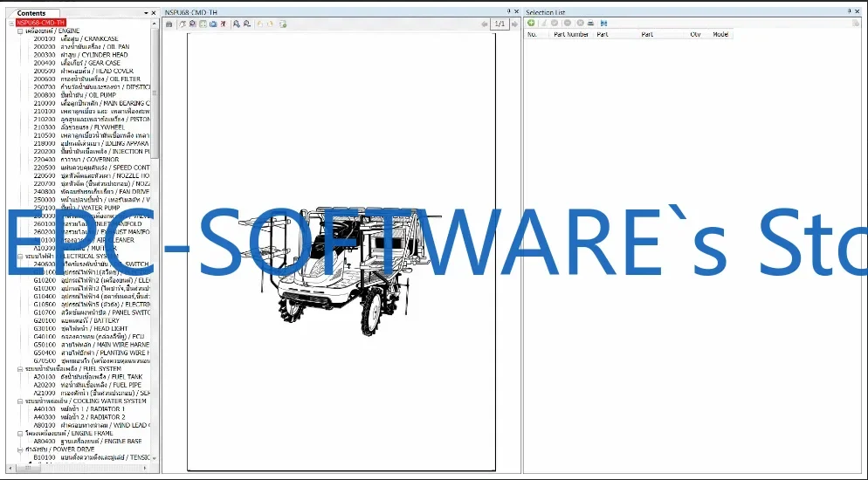Open A40300 RADIATOR 2 entry
The image size is (868, 480).
tap(79, 417)
